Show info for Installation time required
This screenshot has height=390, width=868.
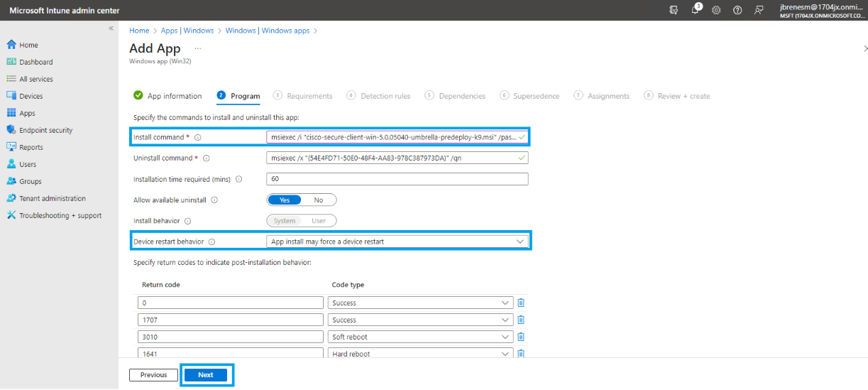tap(239, 179)
